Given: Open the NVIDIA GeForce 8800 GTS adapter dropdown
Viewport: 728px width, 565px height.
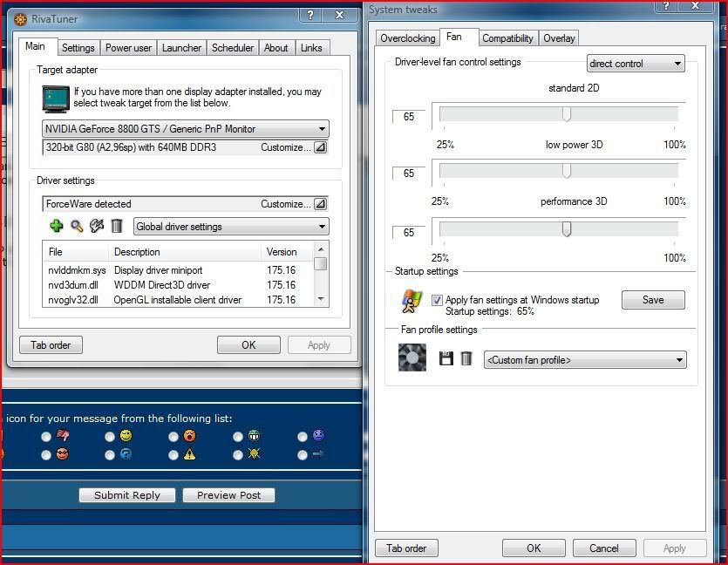Looking at the screenshot, I should point(185,128).
